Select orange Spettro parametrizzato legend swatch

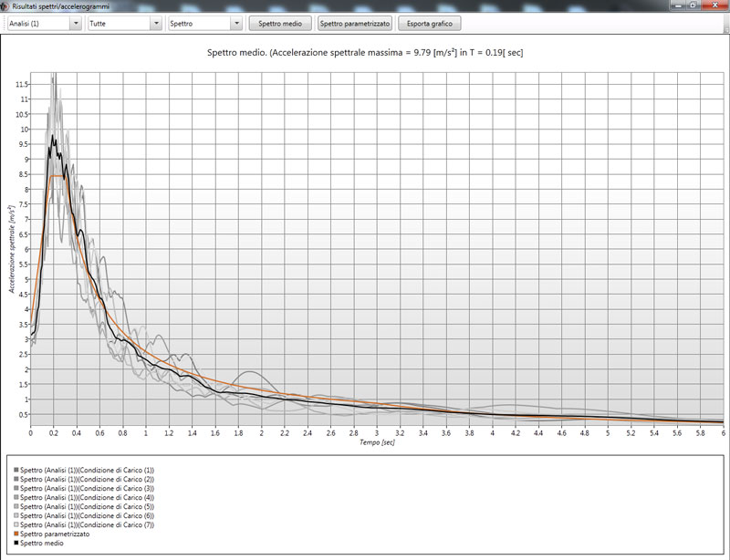16,534
